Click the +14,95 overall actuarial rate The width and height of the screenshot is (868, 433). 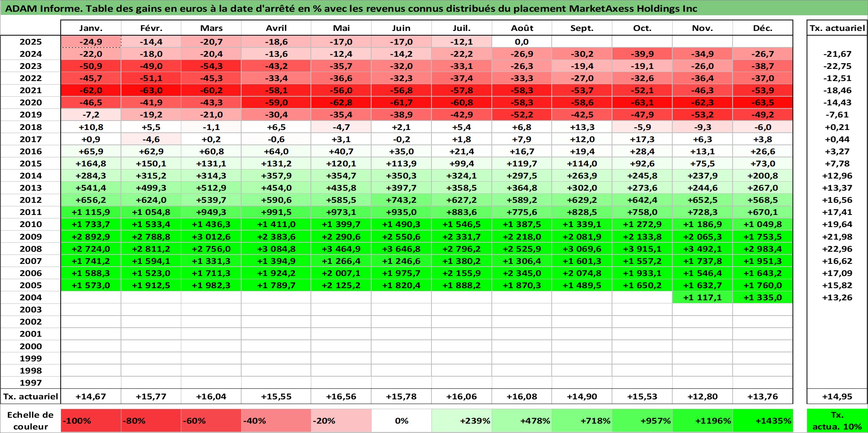pyautogui.click(x=837, y=397)
